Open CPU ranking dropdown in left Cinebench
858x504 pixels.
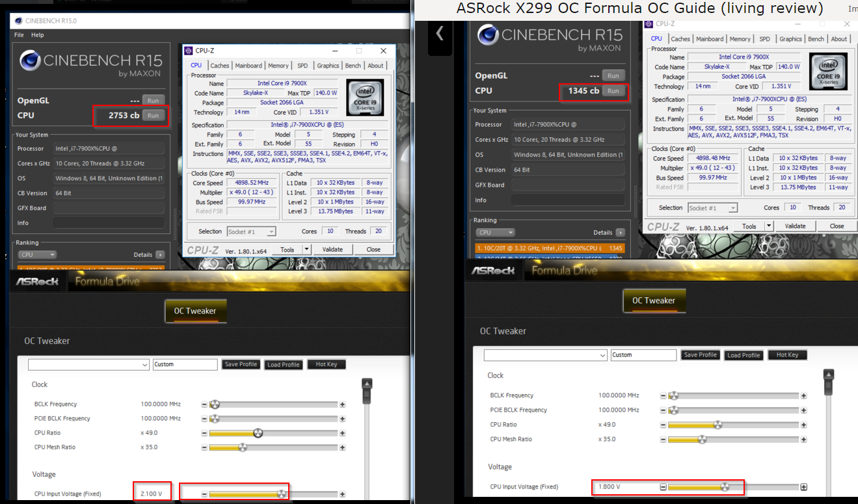[37, 255]
